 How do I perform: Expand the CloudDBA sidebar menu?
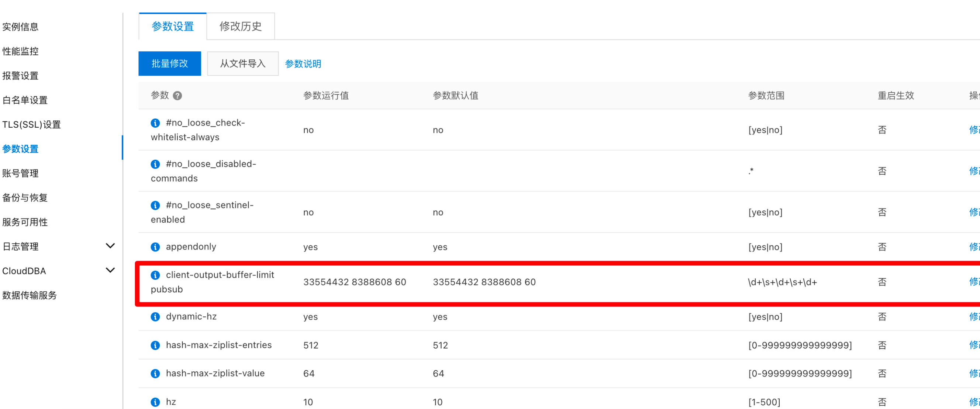[x=110, y=270]
